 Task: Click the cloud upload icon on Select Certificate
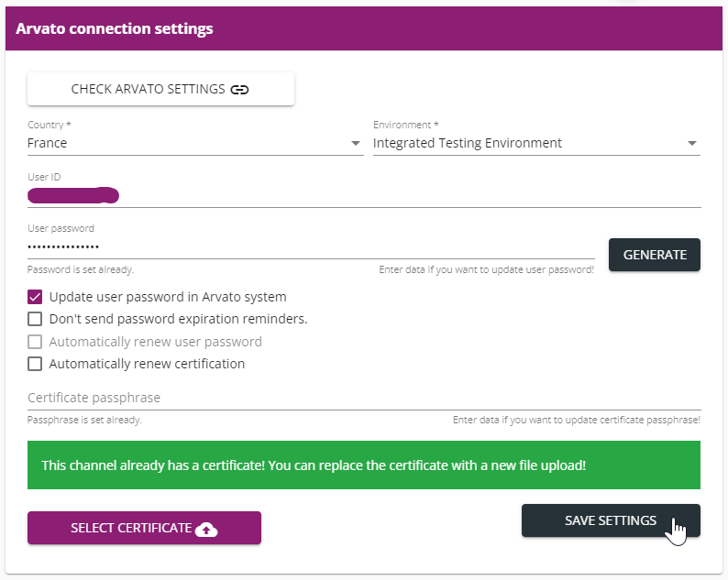coord(206,529)
